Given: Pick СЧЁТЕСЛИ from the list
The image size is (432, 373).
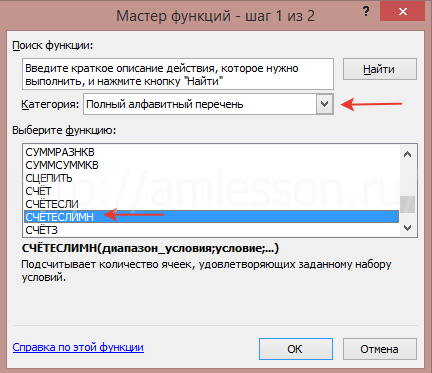Looking at the screenshot, I should (212, 204).
